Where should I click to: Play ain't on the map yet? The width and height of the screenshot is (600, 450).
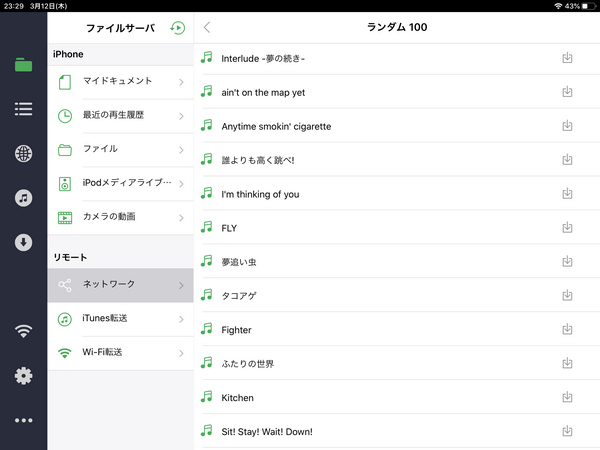[x=397, y=92]
